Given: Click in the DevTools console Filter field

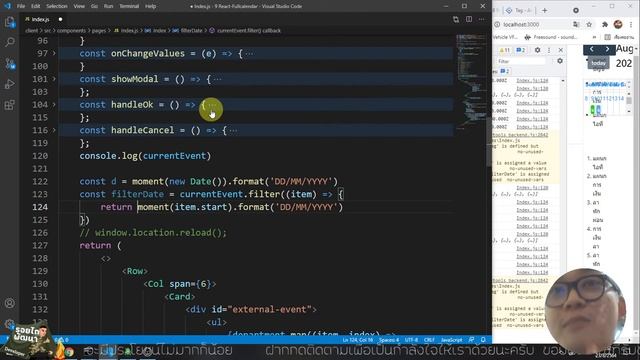Looking at the screenshot, I should (521, 61).
